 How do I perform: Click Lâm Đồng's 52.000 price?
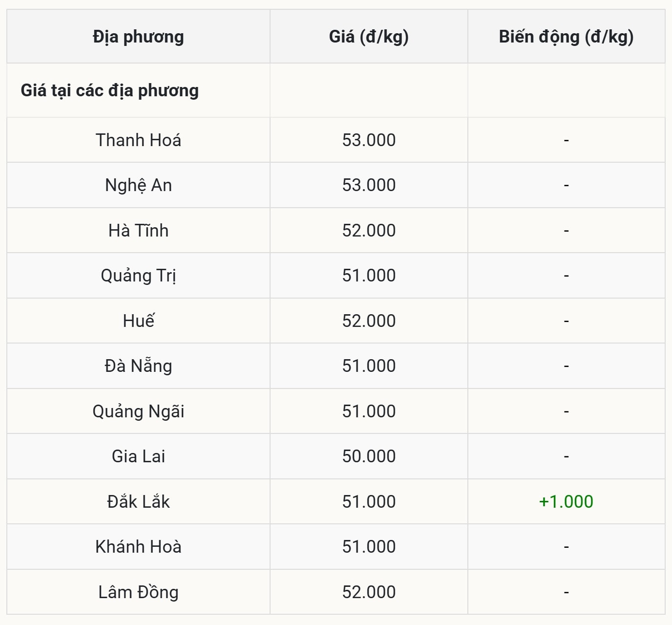coord(369,592)
